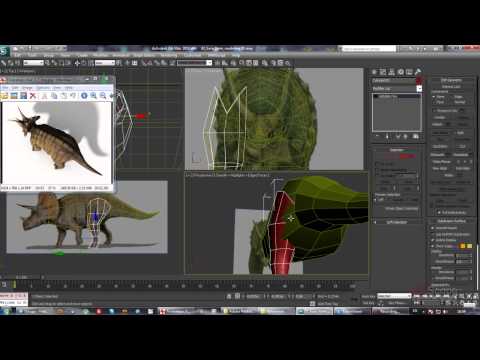The image size is (480, 360).
Task: Click the zoom out magnifier in image viewer
Action: [x=103, y=96]
